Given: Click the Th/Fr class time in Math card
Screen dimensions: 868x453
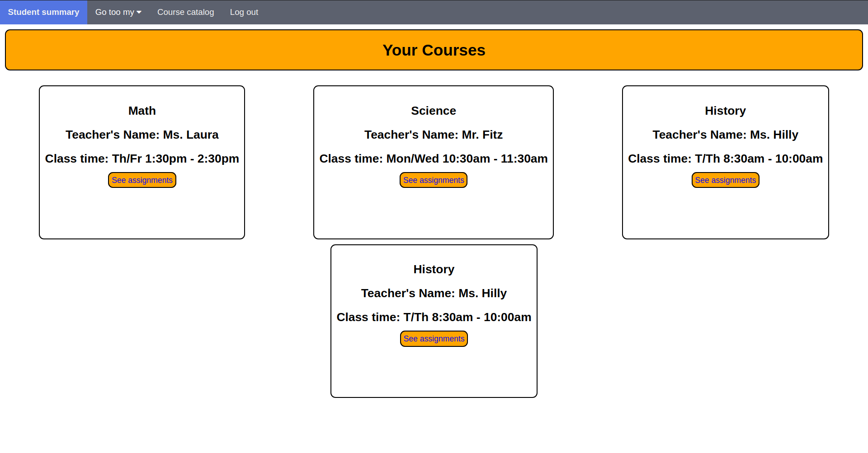Looking at the screenshot, I should 142,159.
